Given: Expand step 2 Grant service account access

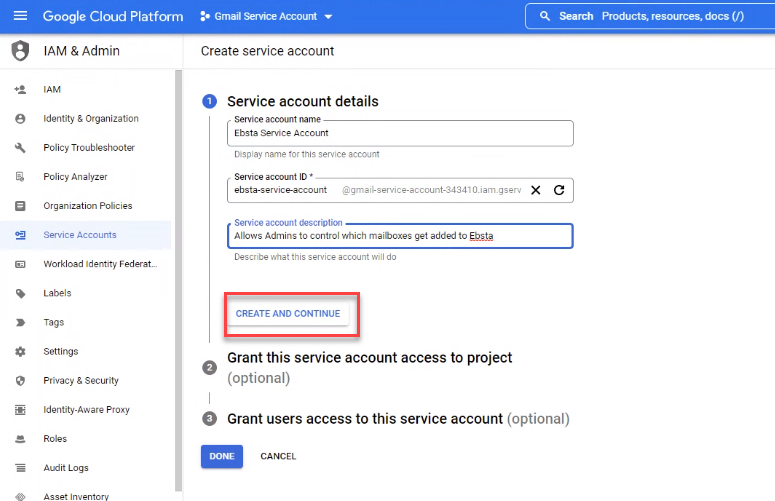Looking at the screenshot, I should [369, 358].
